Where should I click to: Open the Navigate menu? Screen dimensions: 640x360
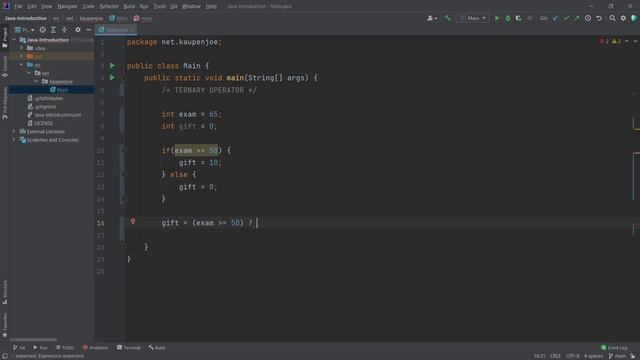(67, 7)
